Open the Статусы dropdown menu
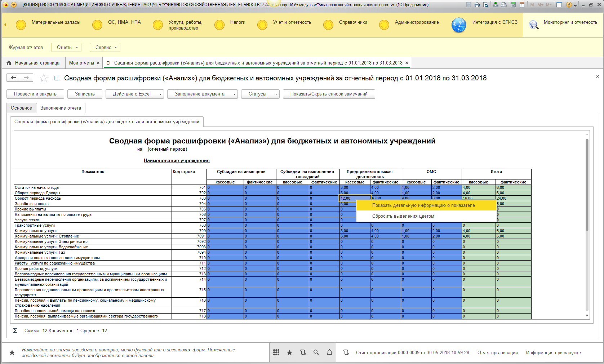Screen dimensions: 604x364 (260, 94)
